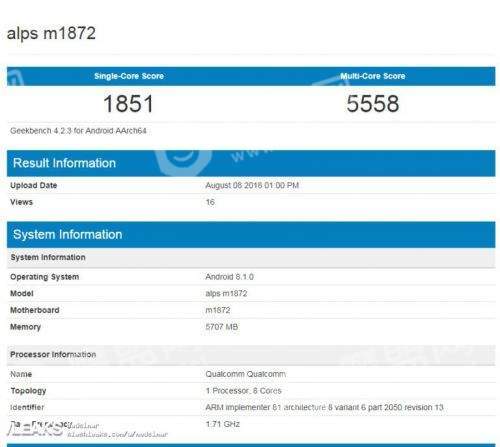Click the 'Multi-Core Score' header label
The height and width of the screenshot is (447, 500).
coord(373,76)
